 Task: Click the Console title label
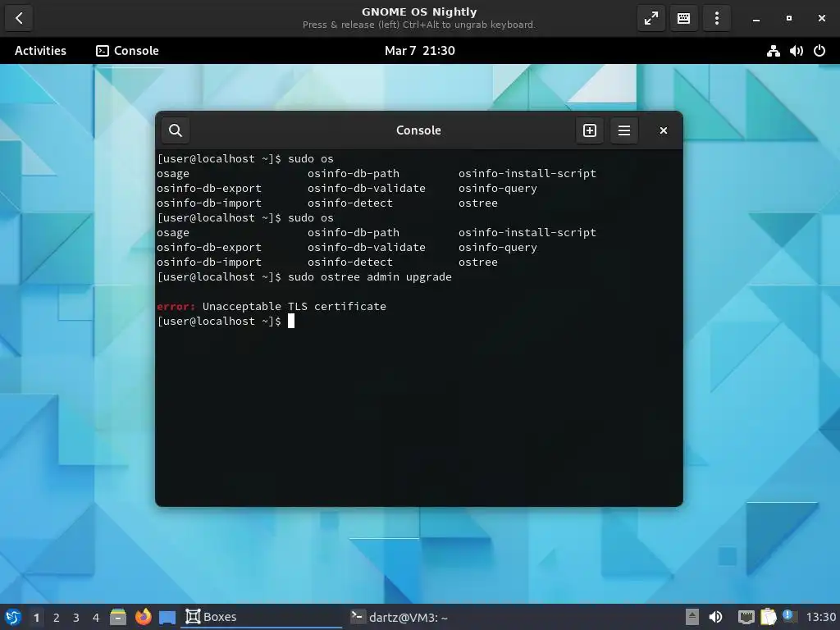point(418,130)
